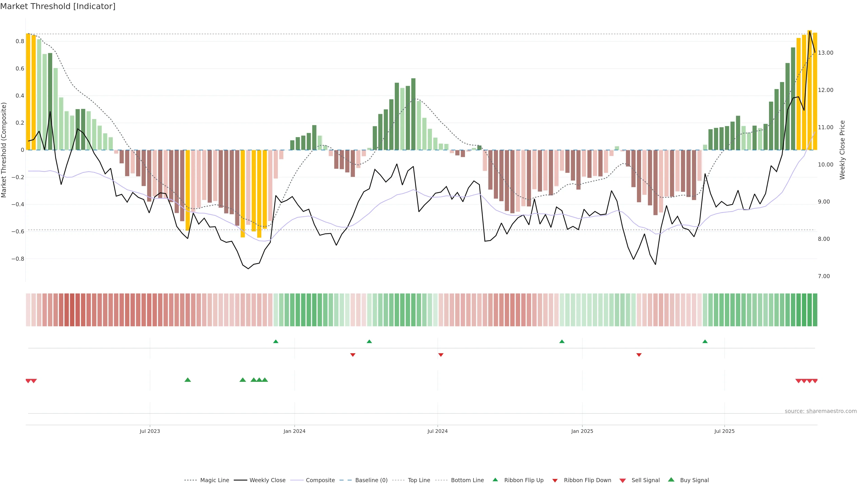
Task: Click the Ribbon Flip Up marker before Jan 2025
Action: (562, 342)
